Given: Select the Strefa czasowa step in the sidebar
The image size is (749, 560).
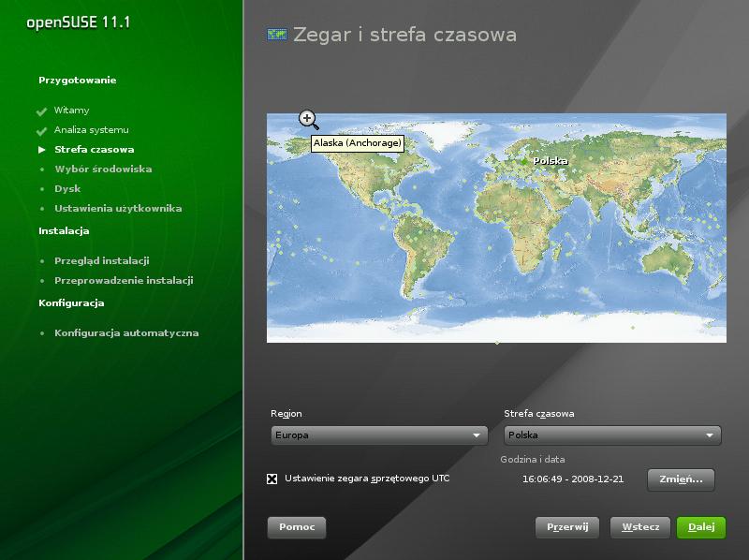Looking at the screenshot, I should pos(95,150).
